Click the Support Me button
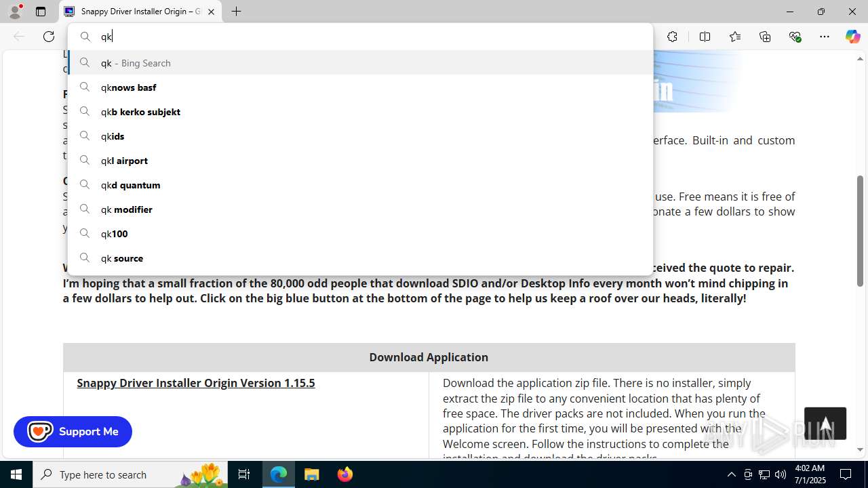Viewport: 868px width, 488px height. 73,432
